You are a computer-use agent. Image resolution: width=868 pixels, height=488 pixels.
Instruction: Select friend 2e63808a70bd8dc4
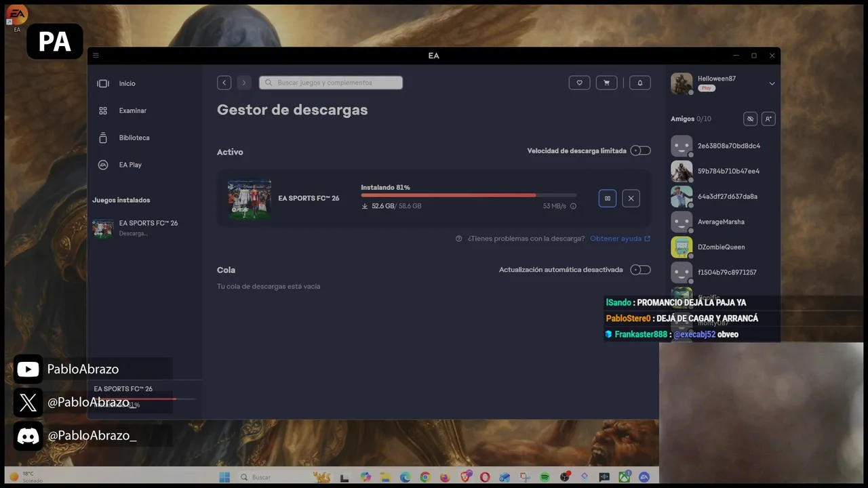(723, 146)
